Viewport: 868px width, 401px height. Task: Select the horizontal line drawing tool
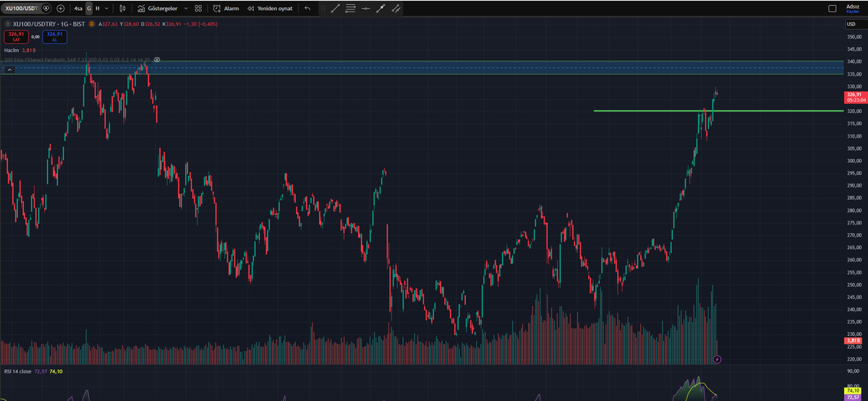[x=365, y=8]
